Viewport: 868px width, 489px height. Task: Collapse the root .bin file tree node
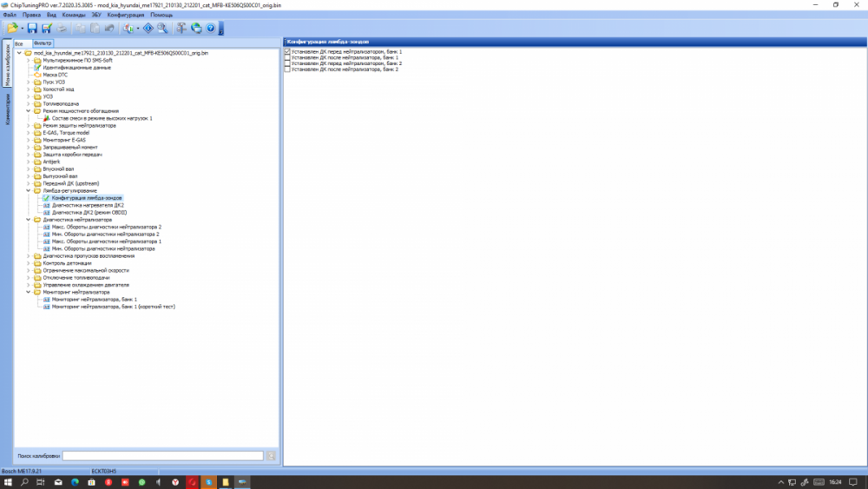pos(19,53)
